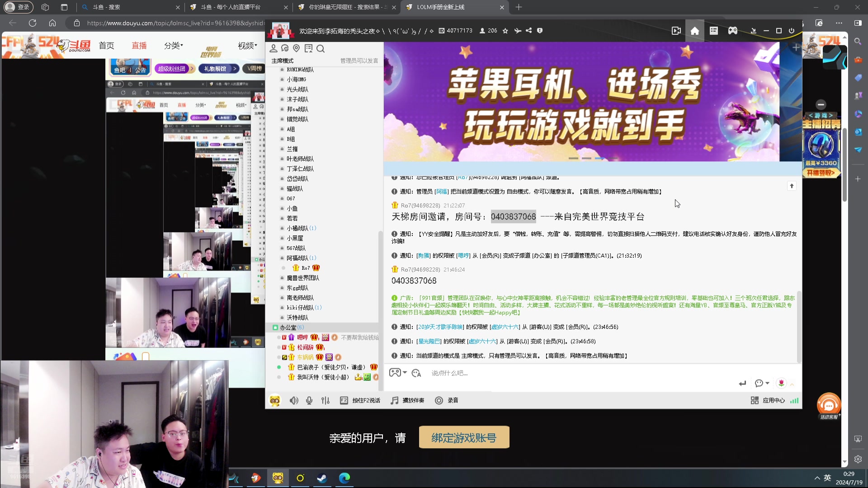
Task: Open the member person icon above channel list
Action: coord(274,48)
